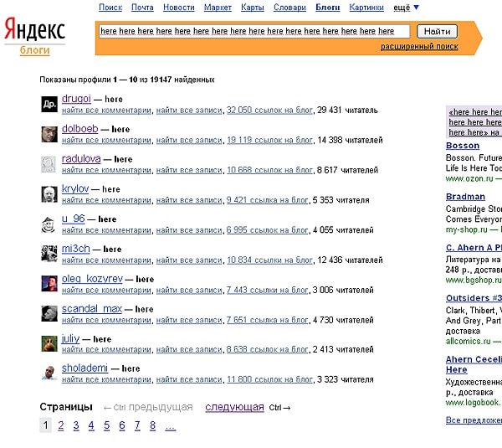Screen dimensions: 502x448
Task: Open the Поиск tab
Action: [x=110, y=8]
